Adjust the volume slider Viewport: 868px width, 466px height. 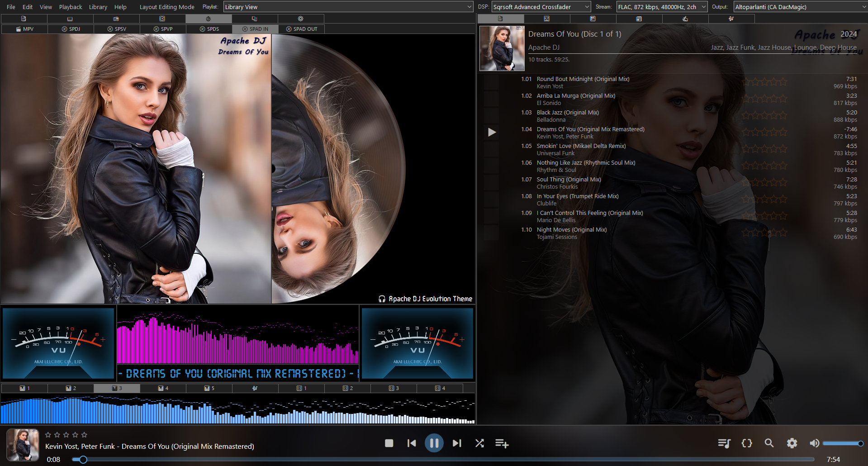[843, 443]
